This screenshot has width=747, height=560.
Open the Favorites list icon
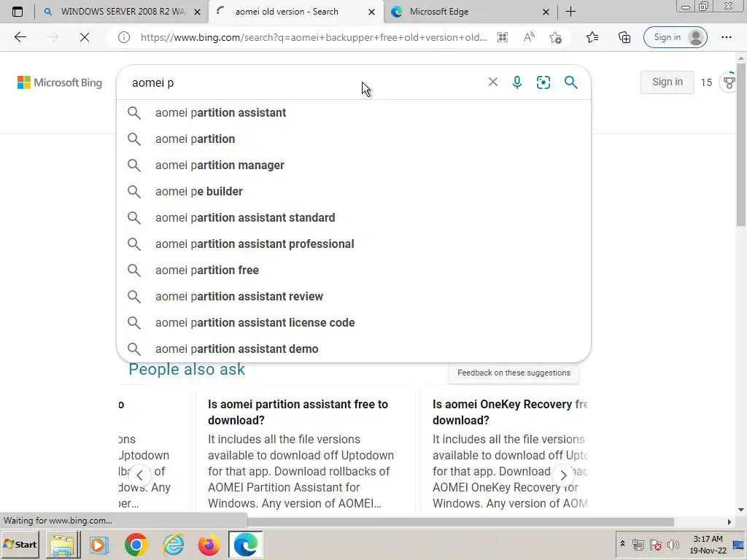[592, 37]
